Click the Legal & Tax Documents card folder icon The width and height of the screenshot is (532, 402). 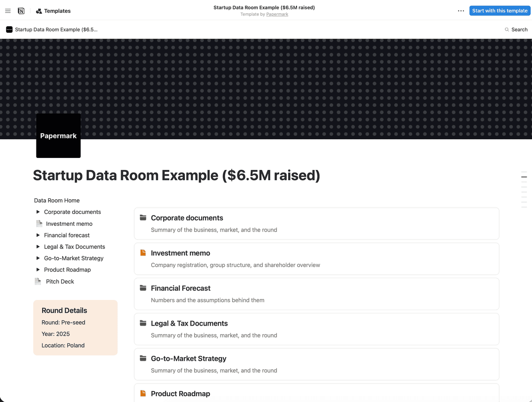(143, 323)
